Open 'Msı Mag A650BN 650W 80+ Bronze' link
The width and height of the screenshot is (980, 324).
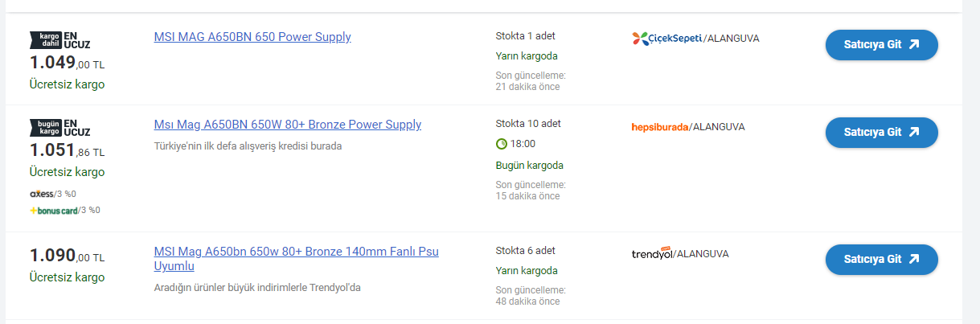287,125
